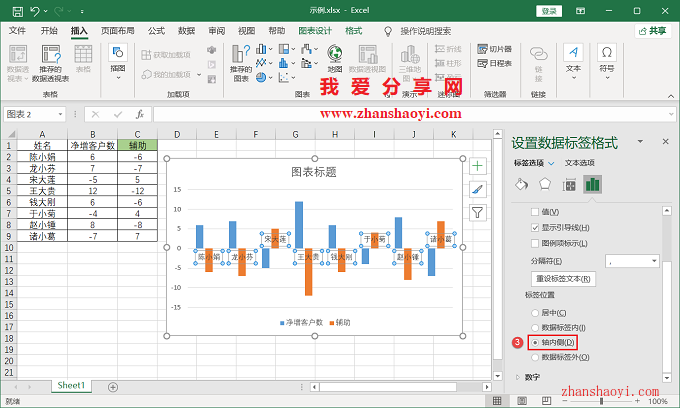Click Recommended Charts (推荐的图表) icon
Viewport: 680px width, 408px height.
241,63
